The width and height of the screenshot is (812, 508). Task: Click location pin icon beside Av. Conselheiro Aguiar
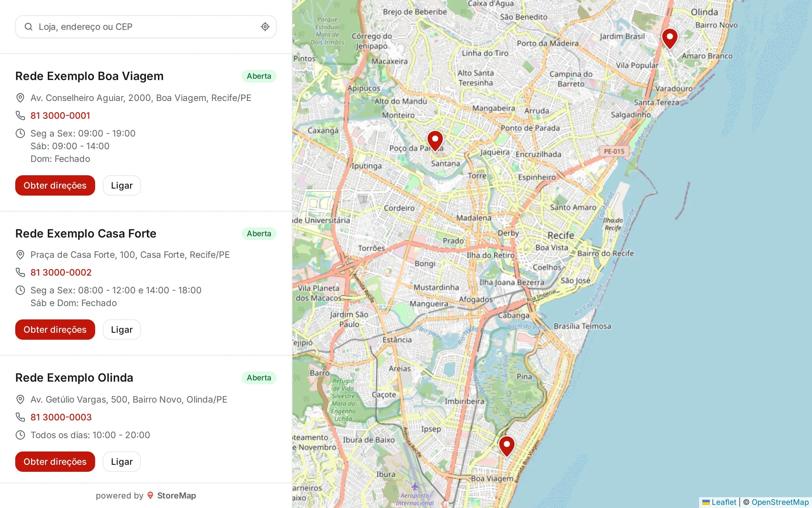click(20, 98)
